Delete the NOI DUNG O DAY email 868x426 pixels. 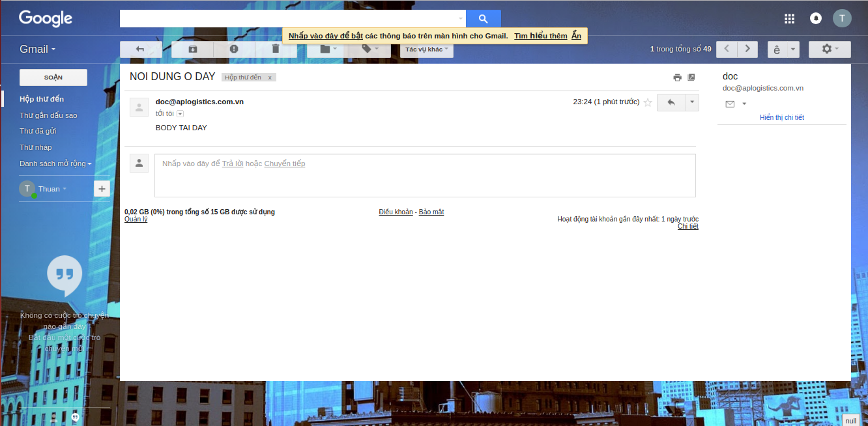pyautogui.click(x=275, y=49)
